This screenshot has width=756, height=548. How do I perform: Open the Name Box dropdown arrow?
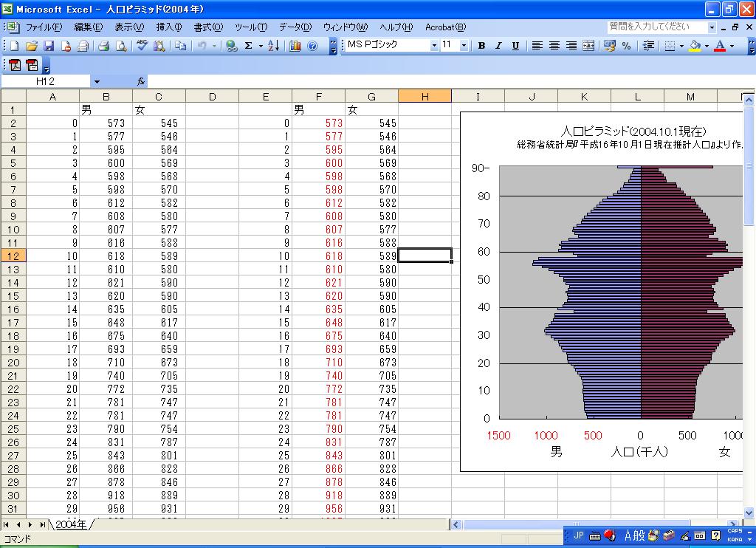[97, 81]
